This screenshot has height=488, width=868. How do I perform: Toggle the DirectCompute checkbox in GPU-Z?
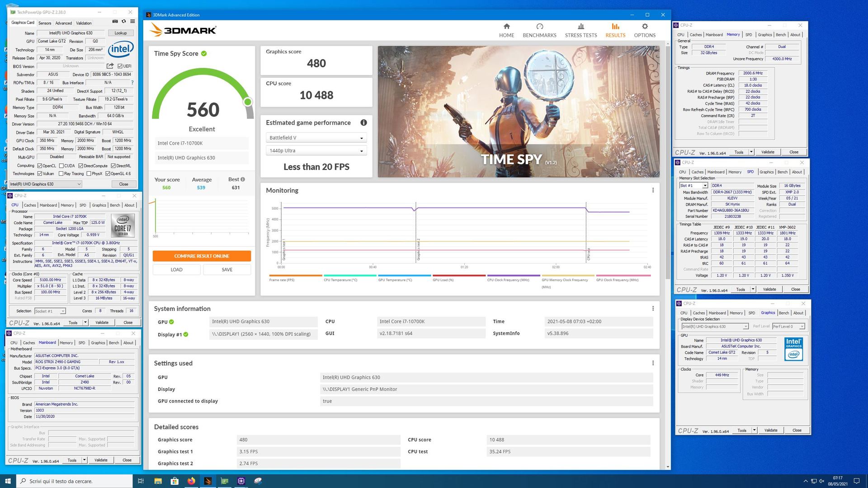tap(80, 166)
